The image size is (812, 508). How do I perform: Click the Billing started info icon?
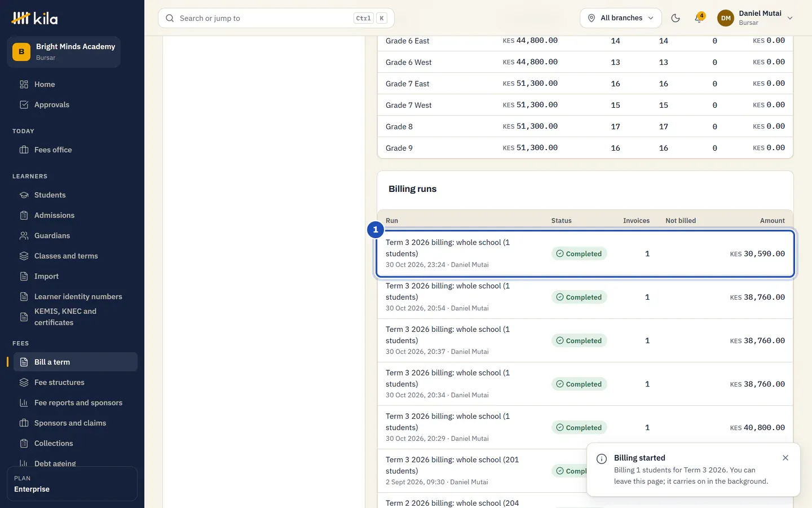(x=602, y=459)
